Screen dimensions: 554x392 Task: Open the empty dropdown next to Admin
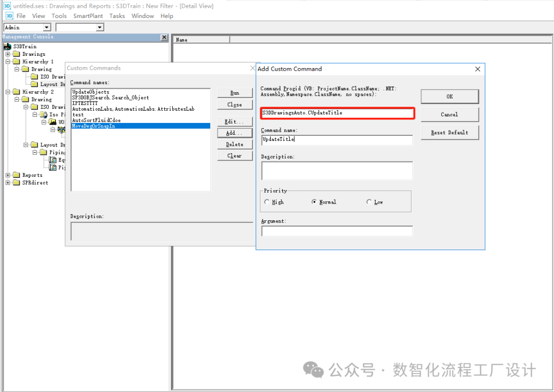pyautogui.click(x=100, y=27)
